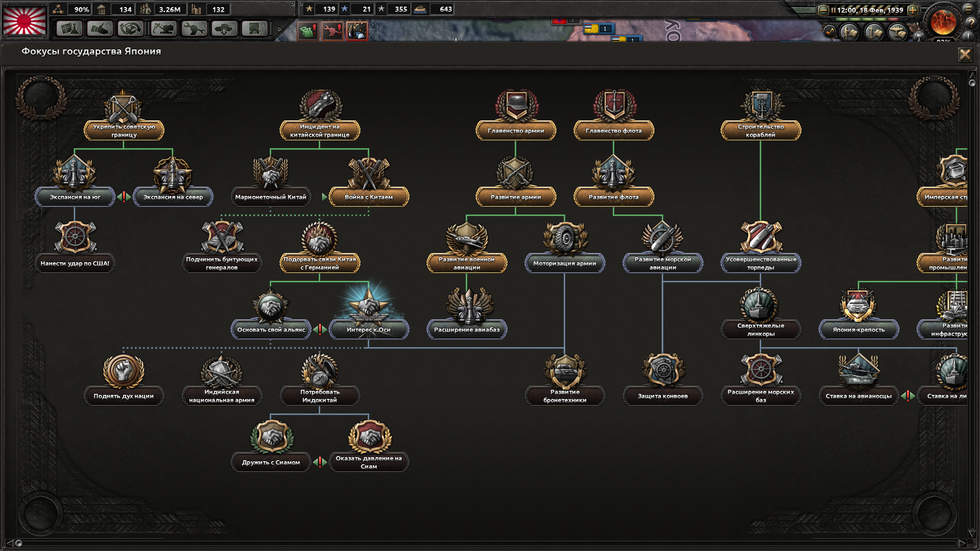Select the 'Главенство флота' anchor focus icon

pos(614,106)
